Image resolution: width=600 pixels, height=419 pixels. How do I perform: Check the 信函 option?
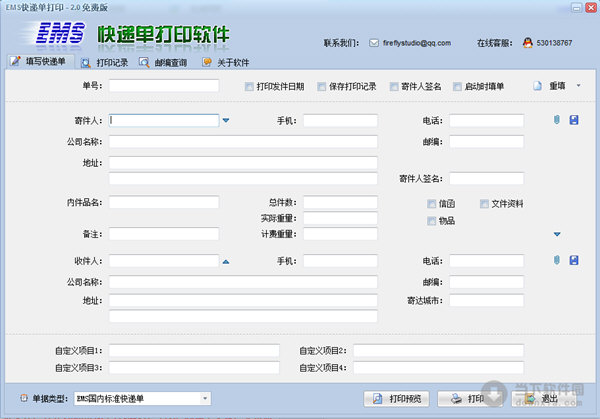(431, 204)
